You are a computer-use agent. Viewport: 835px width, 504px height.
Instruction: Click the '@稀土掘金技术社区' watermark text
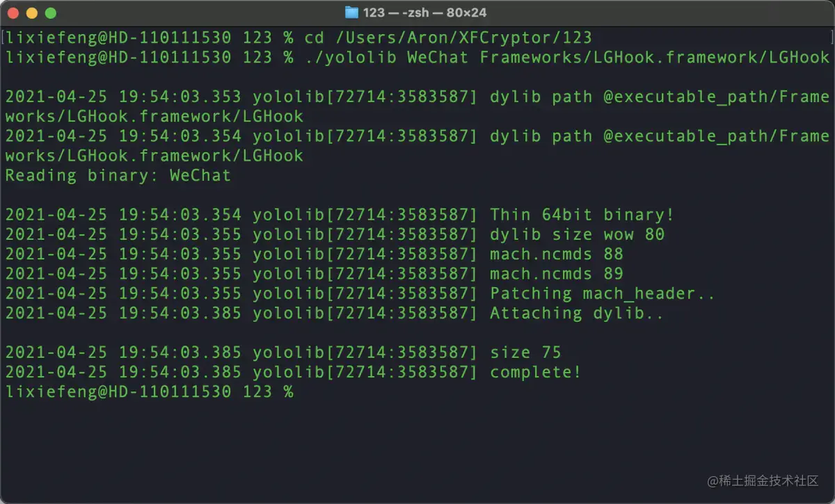763,480
